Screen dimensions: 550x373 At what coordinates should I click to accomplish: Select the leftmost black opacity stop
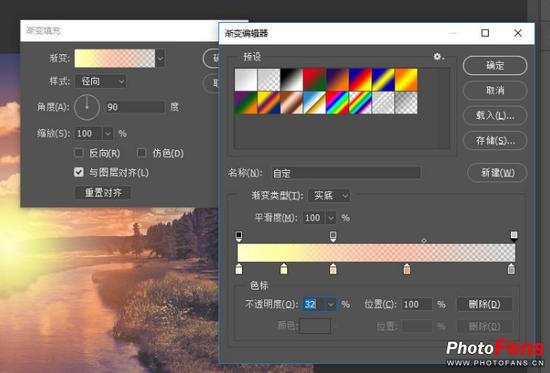coord(239,236)
